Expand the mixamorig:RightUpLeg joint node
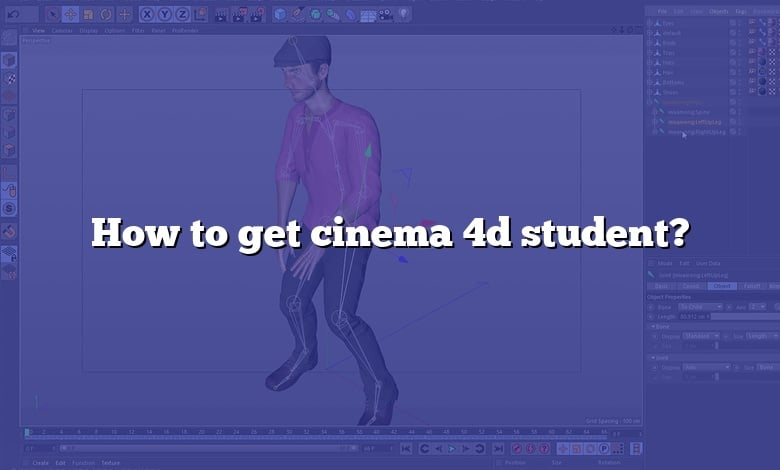780x470 pixels. click(655, 132)
